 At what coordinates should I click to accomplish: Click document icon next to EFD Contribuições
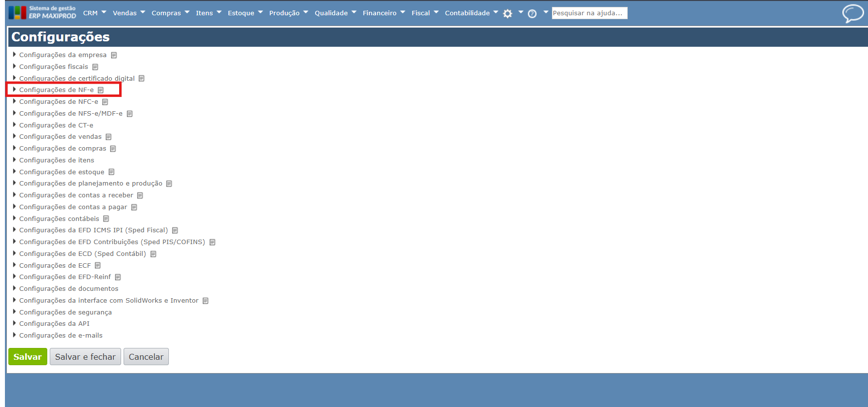(212, 242)
